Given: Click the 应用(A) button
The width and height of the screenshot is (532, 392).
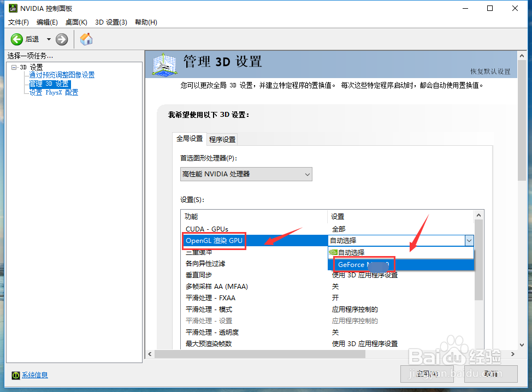Looking at the screenshot, I should tap(427, 374).
